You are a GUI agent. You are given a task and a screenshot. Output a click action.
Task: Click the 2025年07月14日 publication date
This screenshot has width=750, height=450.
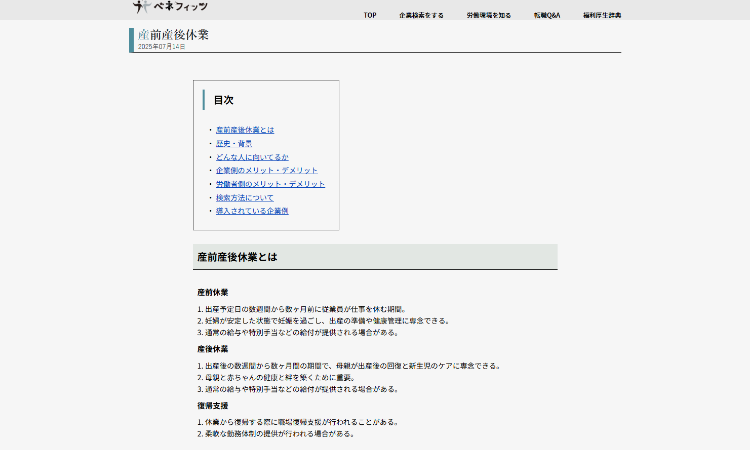point(161,47)
